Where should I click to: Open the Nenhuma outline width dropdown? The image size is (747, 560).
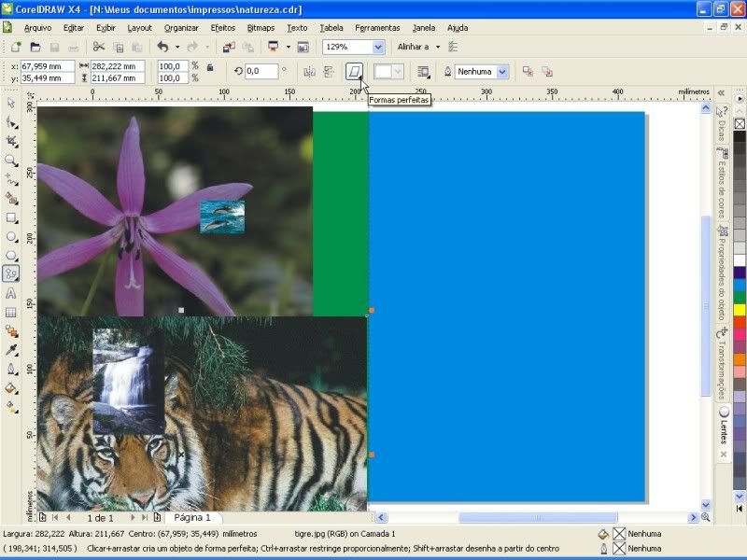click(x=502, y=71)
